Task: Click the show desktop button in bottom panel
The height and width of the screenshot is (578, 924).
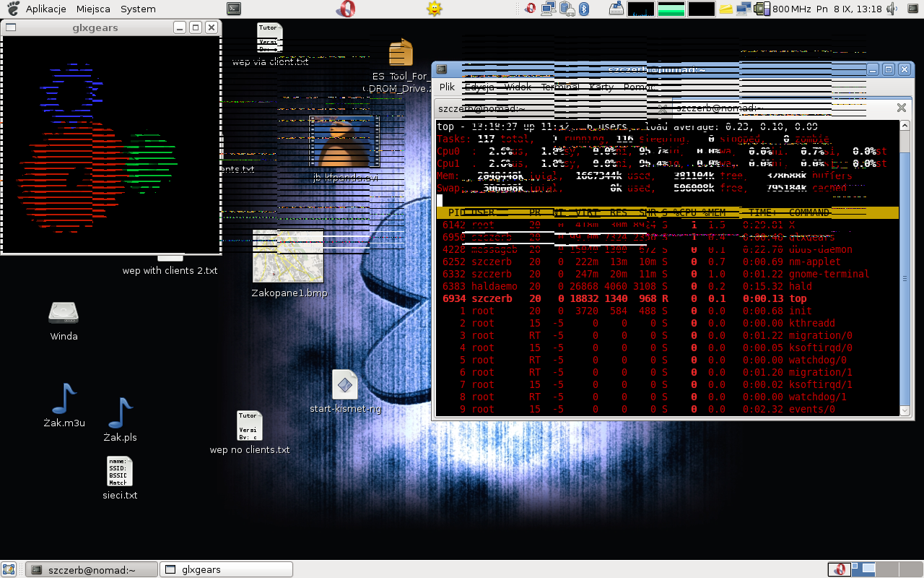Action: [10, 569]
